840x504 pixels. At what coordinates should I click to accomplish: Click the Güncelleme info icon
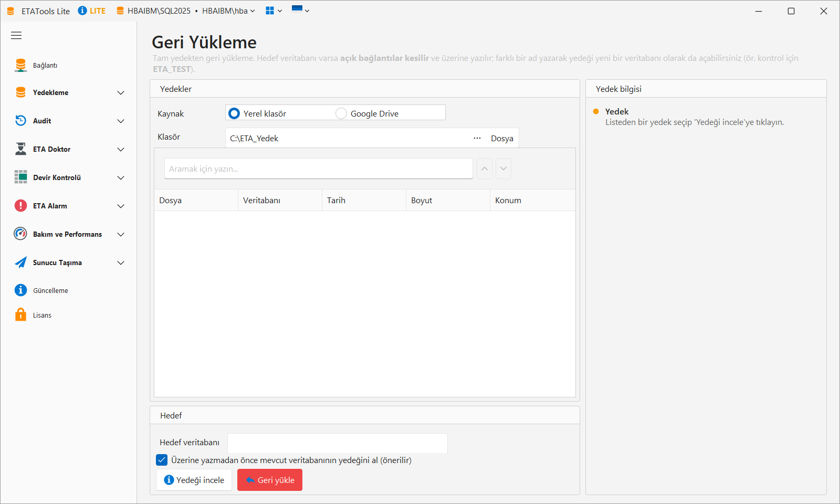20,290
